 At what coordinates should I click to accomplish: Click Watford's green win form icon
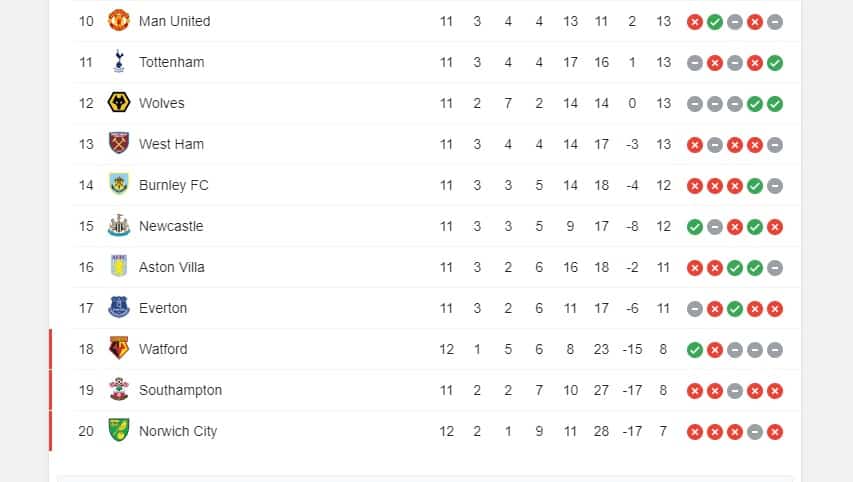pos(695,350)
